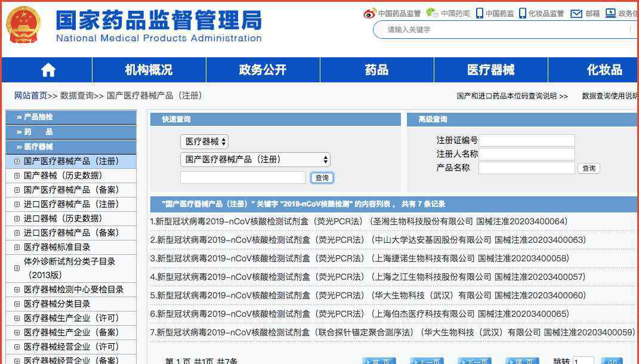The image size is (639, 364).
Task: Open result 4 from 上海之江生物科技股份有限公司
Action: coord(368,277)
